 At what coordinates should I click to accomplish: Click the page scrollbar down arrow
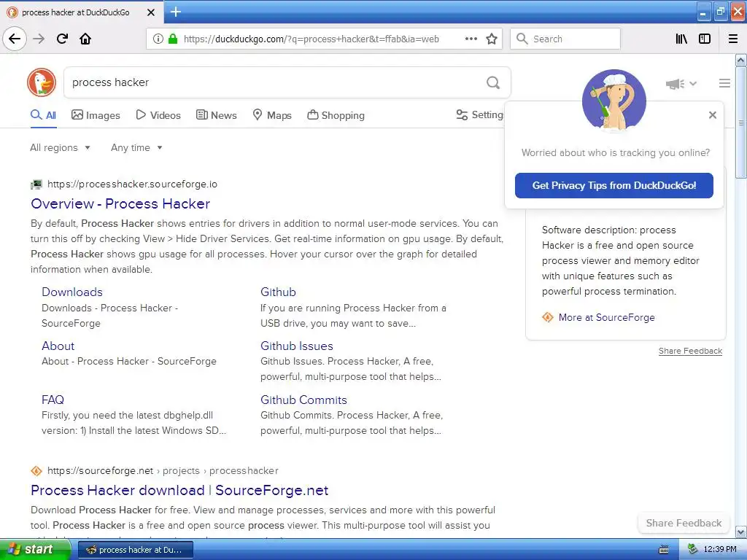point(740,532)
